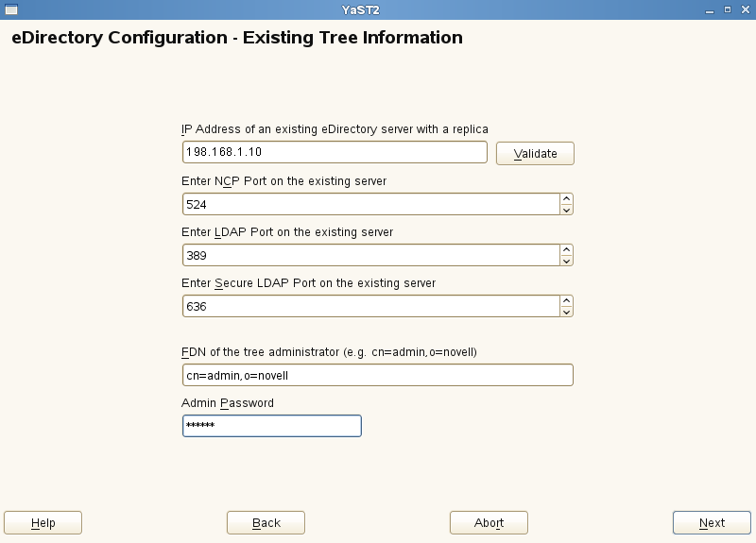
Task: Focus the tree administrator FDN field
Action: 377,375
